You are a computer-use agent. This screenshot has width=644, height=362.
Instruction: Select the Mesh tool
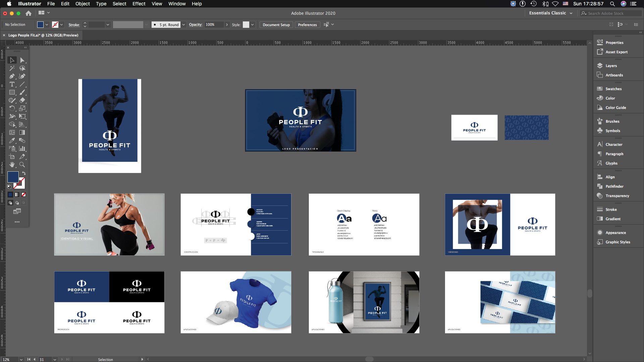(12, 133)
